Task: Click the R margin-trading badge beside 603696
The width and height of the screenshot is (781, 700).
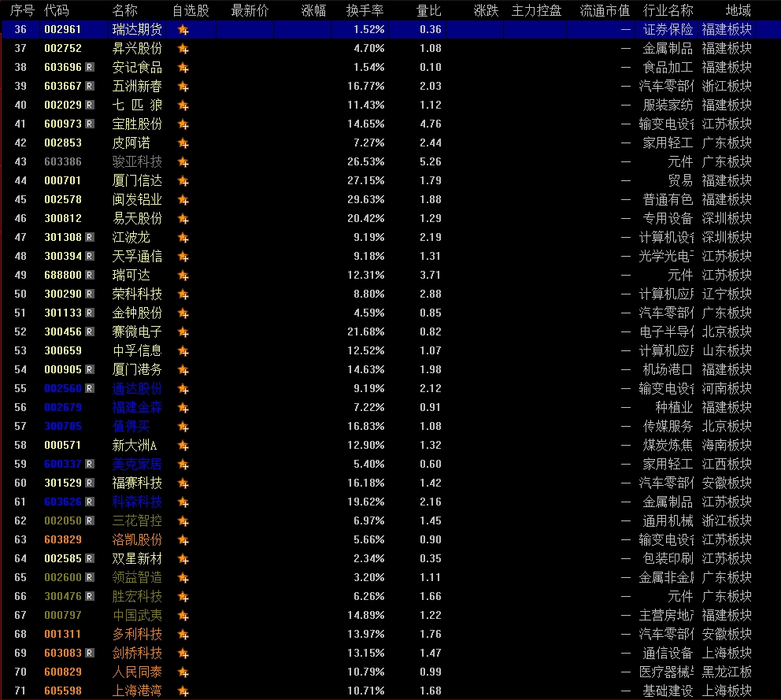Action: coord(90,67)
